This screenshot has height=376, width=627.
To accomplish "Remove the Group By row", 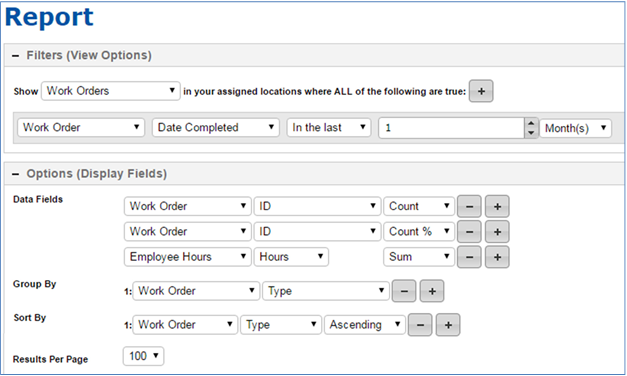I will pyautogui.click(x=404, y=291).
